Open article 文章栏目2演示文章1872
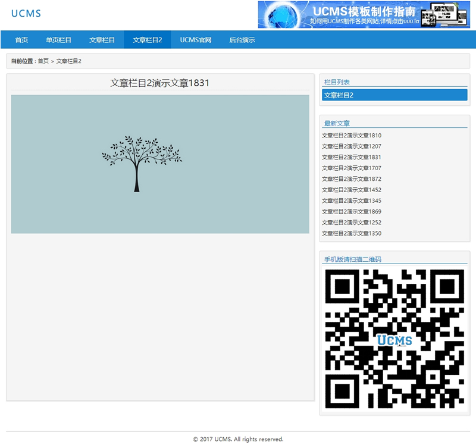476x448 pixels. [x=352, y=179]
